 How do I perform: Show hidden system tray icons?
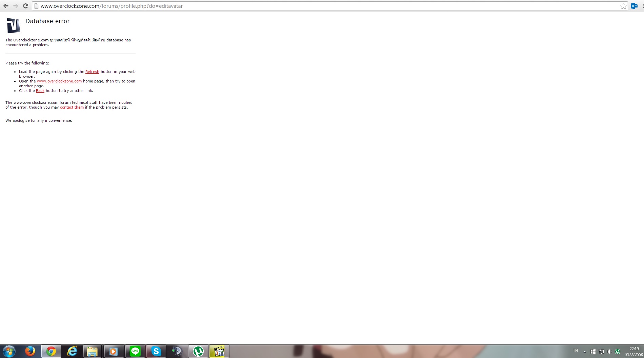585,352
